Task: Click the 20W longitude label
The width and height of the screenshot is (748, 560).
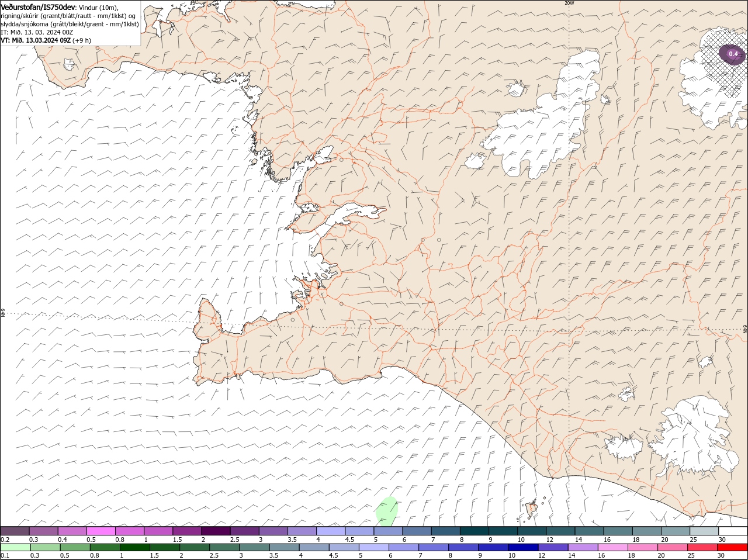Action: (569, 3)
